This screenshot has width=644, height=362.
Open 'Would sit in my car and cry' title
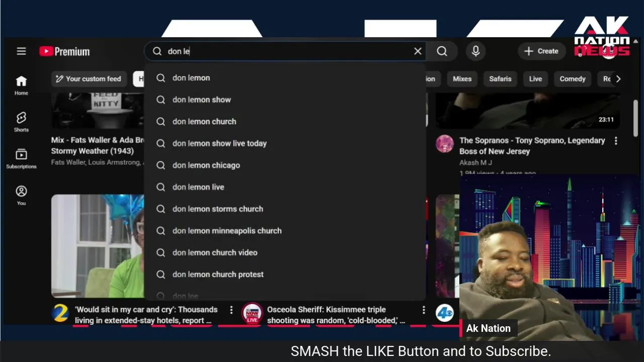click(146, 315)
